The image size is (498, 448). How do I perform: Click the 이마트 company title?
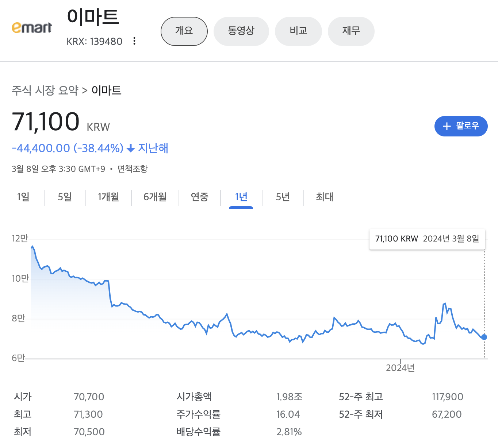coord(93,17)
